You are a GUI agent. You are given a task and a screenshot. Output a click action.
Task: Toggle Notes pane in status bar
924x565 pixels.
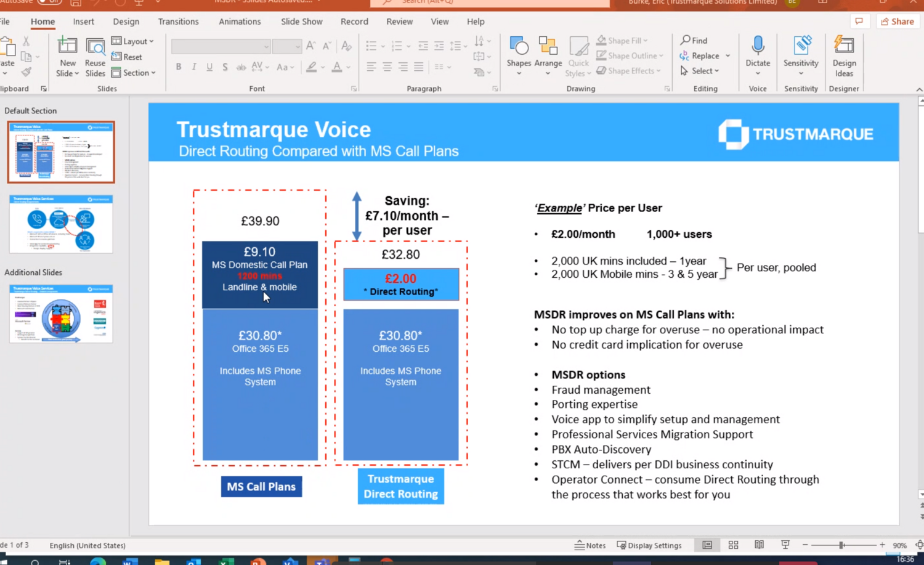point(590,545)
